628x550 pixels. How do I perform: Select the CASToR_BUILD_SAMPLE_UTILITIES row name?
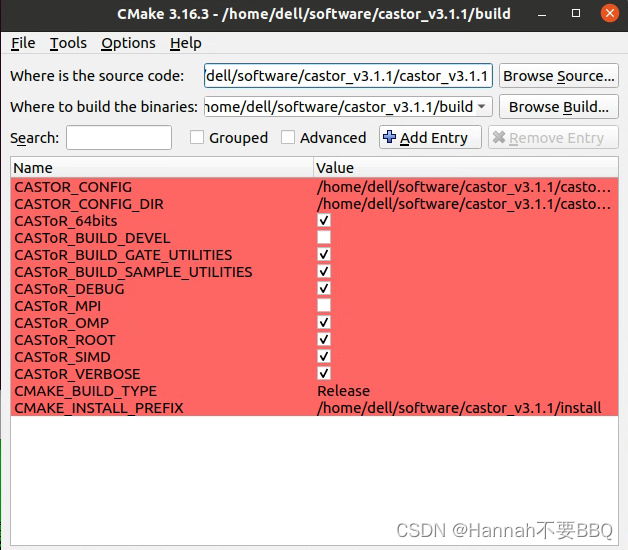133,272
